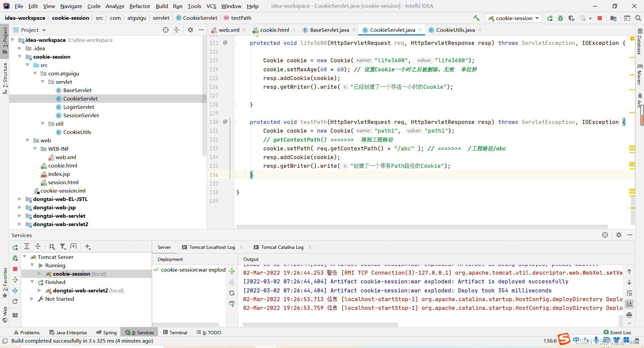Click Update application icon in Services sidebar
This screenshot has height=348, width=644.
15,290
